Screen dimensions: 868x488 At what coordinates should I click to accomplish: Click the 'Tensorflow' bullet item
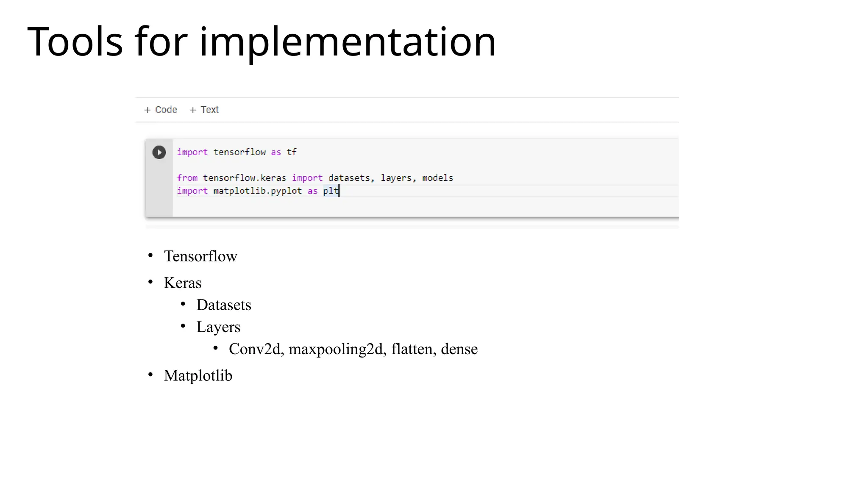[x=200, y=256]
